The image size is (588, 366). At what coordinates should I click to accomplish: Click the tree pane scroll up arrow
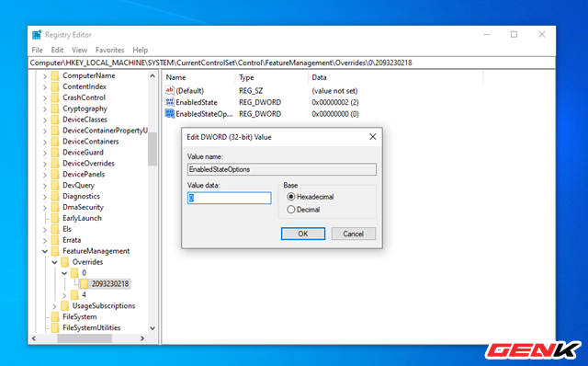click(153, 75)
